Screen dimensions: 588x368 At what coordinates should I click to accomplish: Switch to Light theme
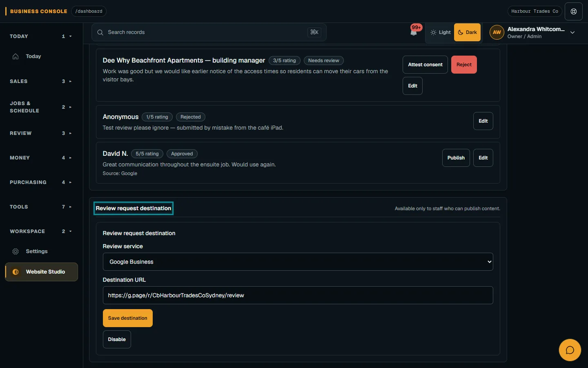pos(441,32)
